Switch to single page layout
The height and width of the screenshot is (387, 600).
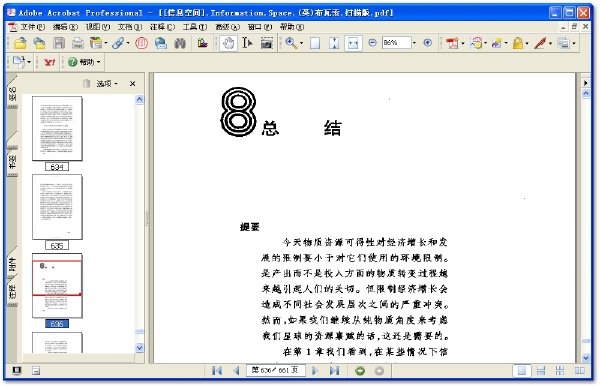522,371
